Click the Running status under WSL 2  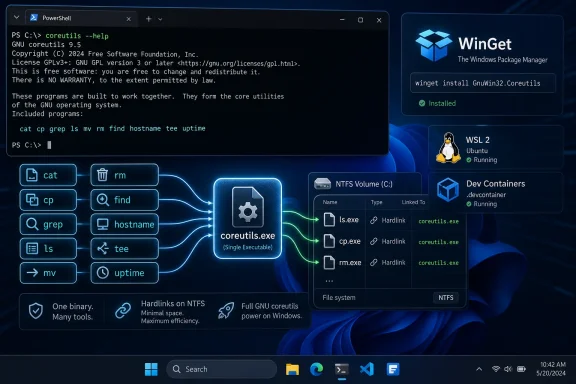coord(482,160)
